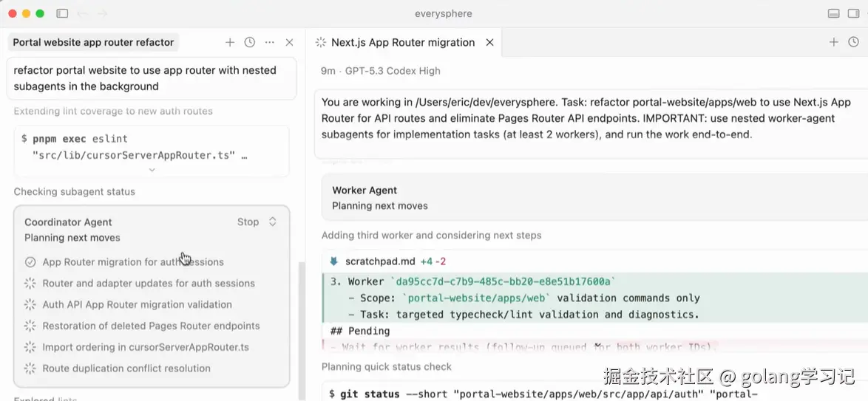Click the back navigation arrow
The height and width of the screenshot is (401, 868).
tap(82, 13)
